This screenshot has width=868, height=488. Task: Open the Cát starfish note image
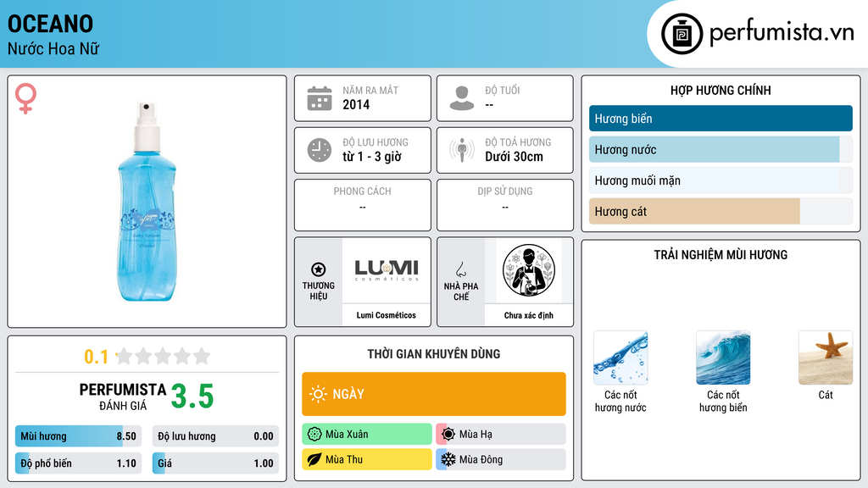[x=826, y=358]
